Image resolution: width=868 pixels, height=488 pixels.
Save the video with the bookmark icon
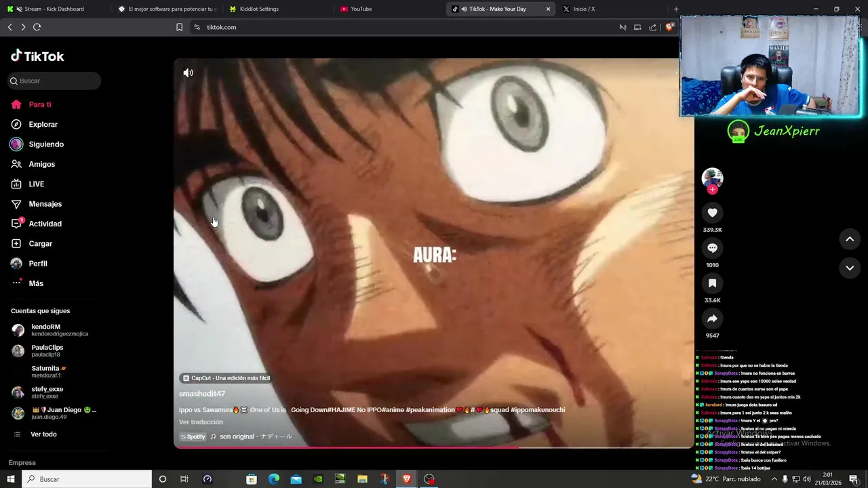pos(712,283)
